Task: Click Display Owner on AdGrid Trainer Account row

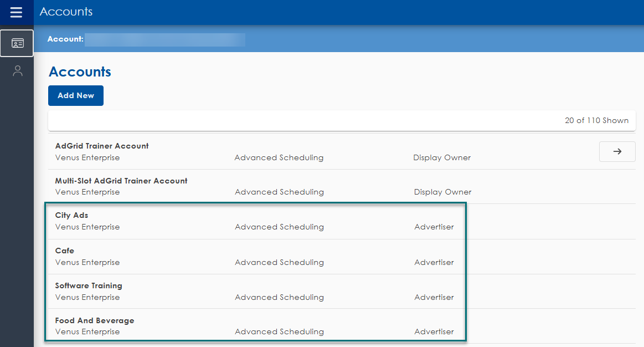Action: 442,157
